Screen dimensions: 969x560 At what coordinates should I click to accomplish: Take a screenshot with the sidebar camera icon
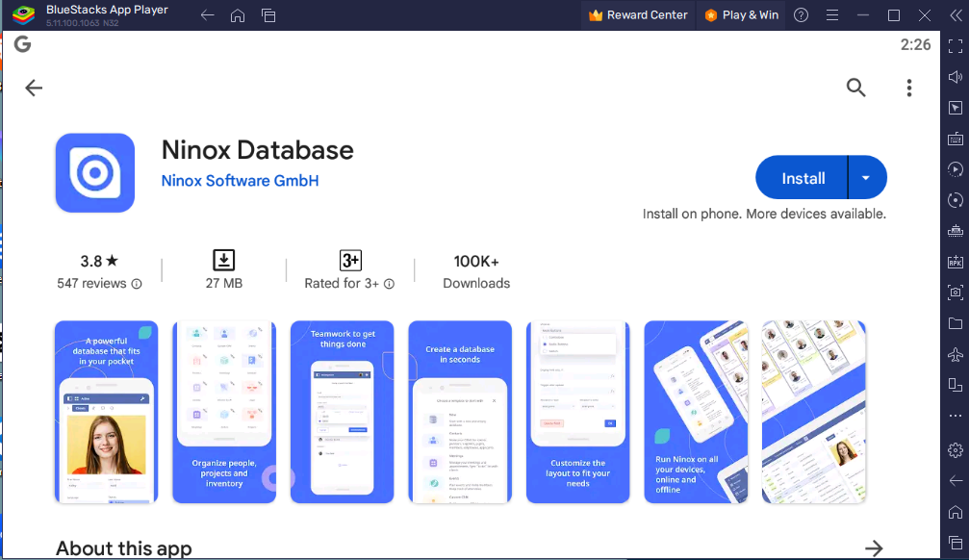coord(956,293)
